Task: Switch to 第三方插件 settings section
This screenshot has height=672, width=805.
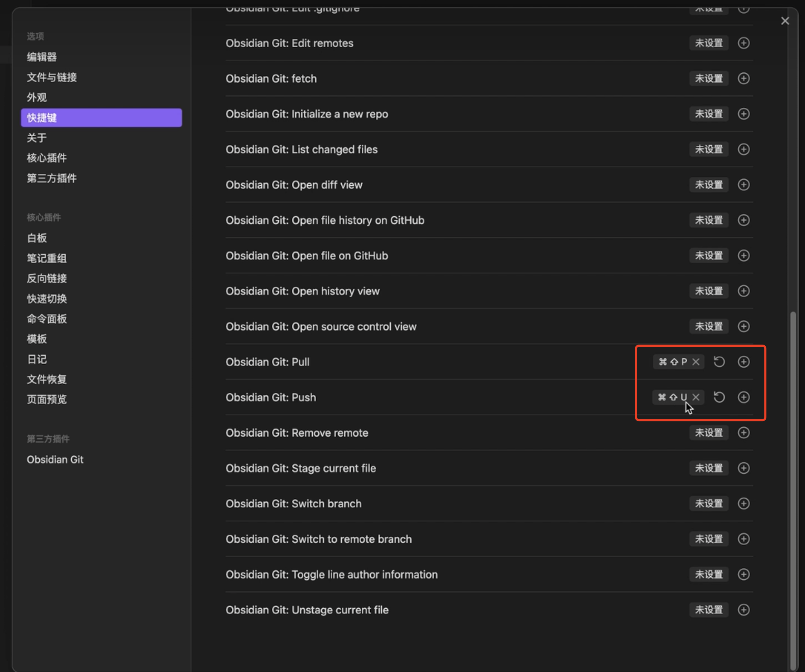Action: 52,178
